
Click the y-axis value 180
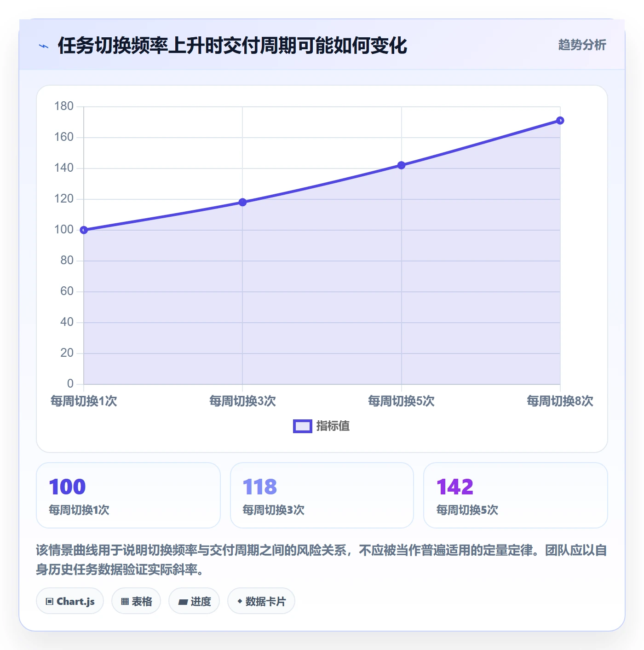64,106
